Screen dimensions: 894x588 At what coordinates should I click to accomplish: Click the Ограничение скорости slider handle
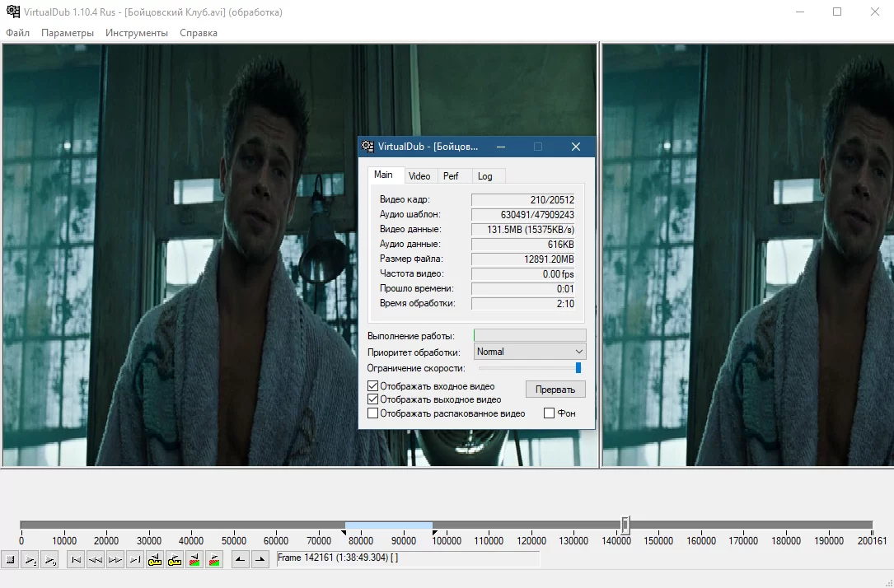[x=578, y=368]
